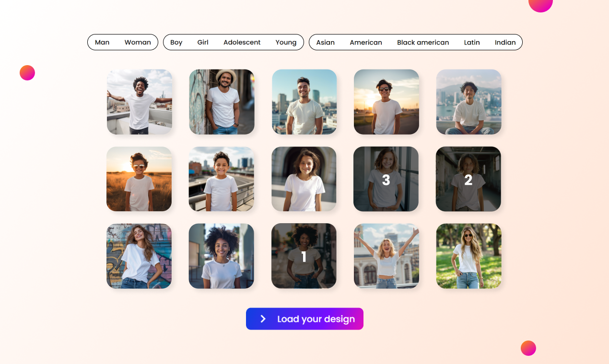Pick the man in sunglasses at sunset
Viewport: 609px width, 364px height.
tap(386, 102)
